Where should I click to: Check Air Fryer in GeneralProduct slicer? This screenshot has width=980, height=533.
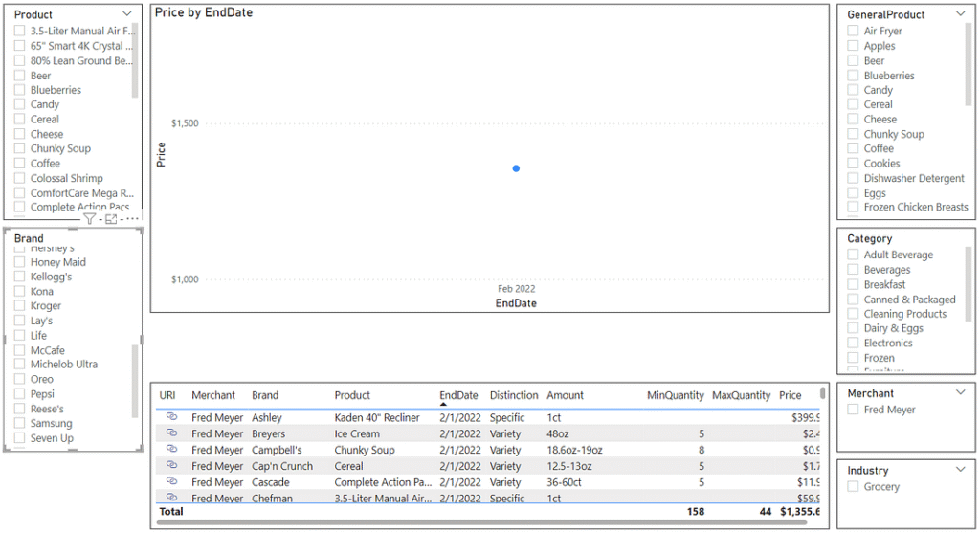coord(853,31)
